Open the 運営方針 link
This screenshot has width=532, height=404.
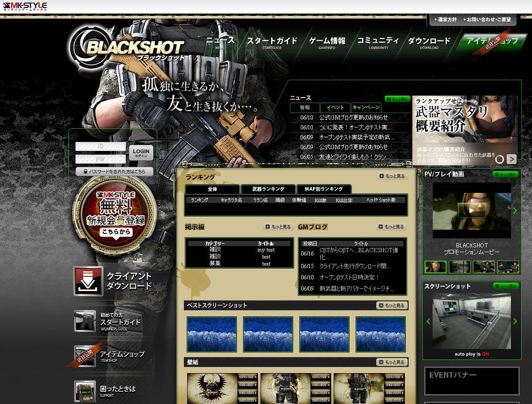(446, 20)
